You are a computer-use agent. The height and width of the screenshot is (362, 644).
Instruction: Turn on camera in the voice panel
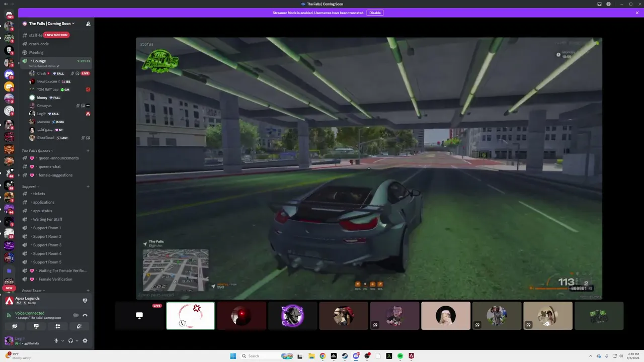coord(15,326)
